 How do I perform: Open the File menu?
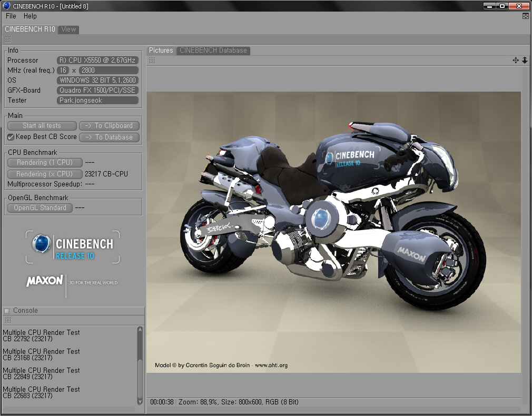(11, 16)
